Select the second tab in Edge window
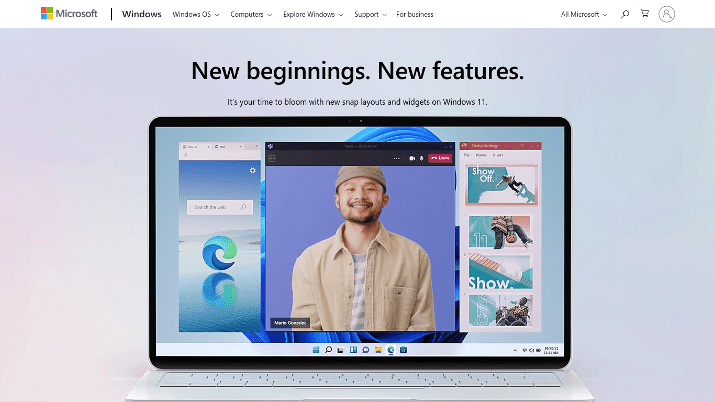The height and width of the screenshot is (402, 715). (228, 146)
